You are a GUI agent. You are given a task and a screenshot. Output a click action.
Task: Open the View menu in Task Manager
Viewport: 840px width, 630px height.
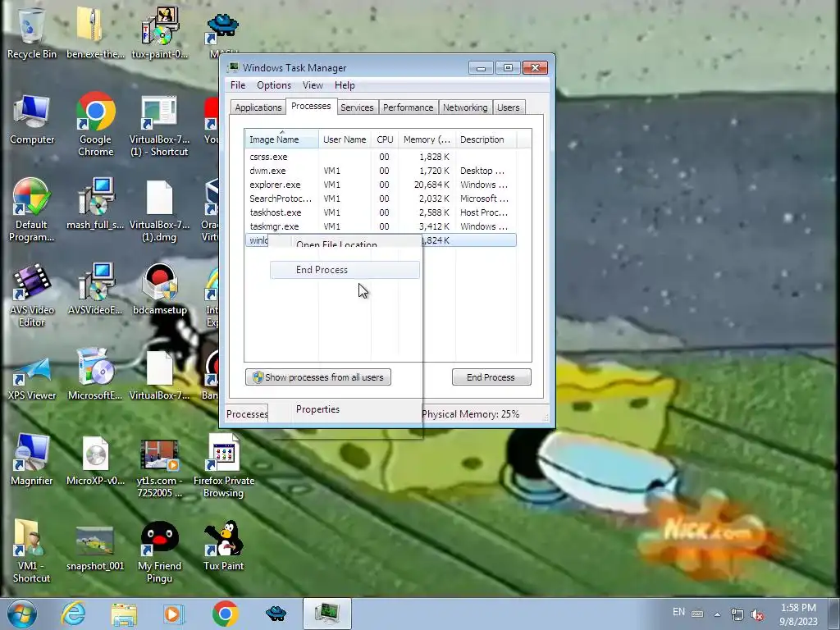313,85
